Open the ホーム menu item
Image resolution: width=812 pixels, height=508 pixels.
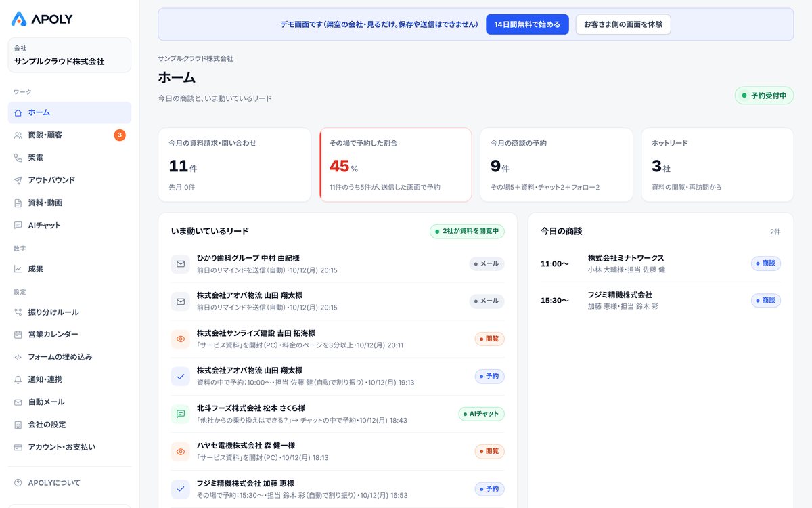(x=70, y=112)
